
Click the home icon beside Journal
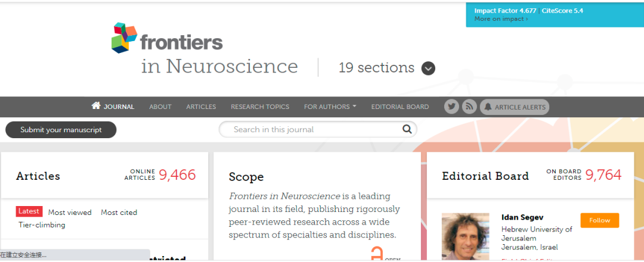pos(96,106)
